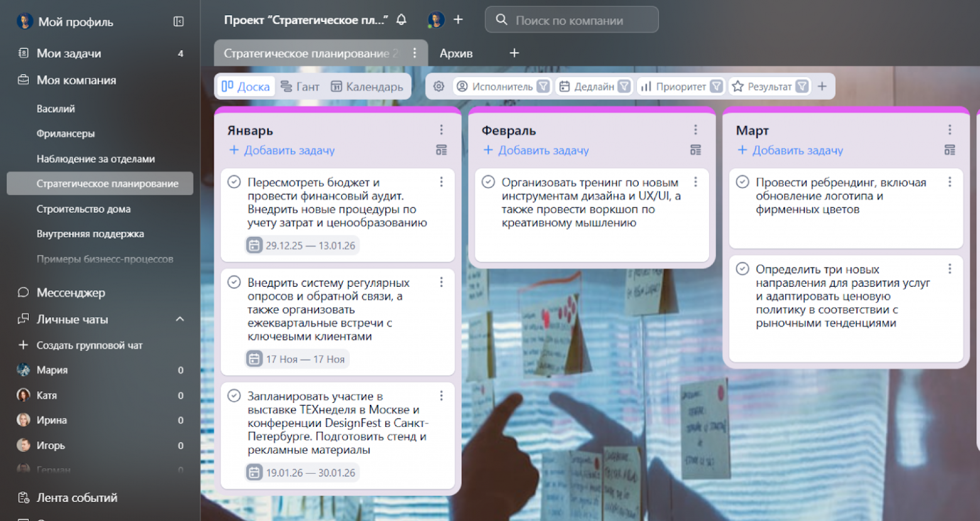Click Добавить задачу in Март column
The image size is (980, 521).
[x=790, y=151]
